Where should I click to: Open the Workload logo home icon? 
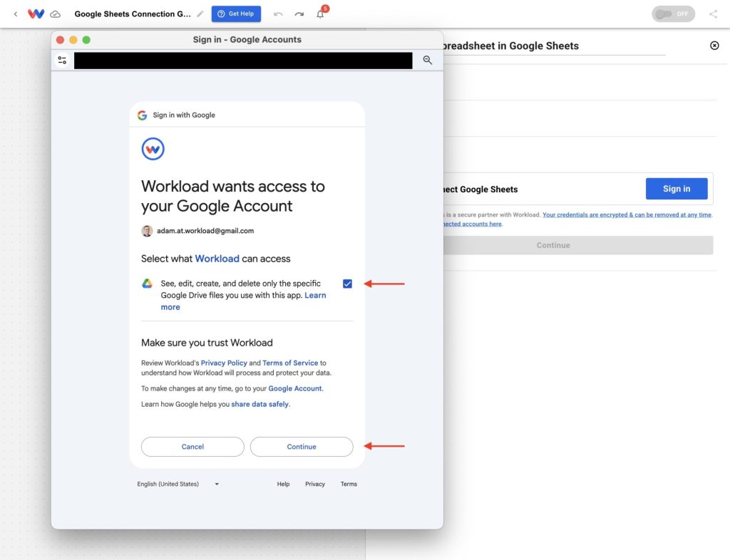click(x=36, y=14)
